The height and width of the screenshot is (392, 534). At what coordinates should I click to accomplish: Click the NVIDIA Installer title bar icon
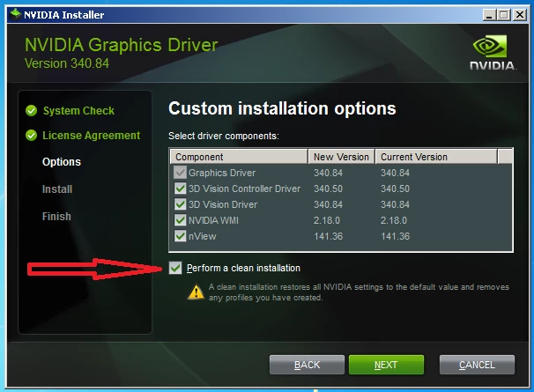click(x=16, y=14)
